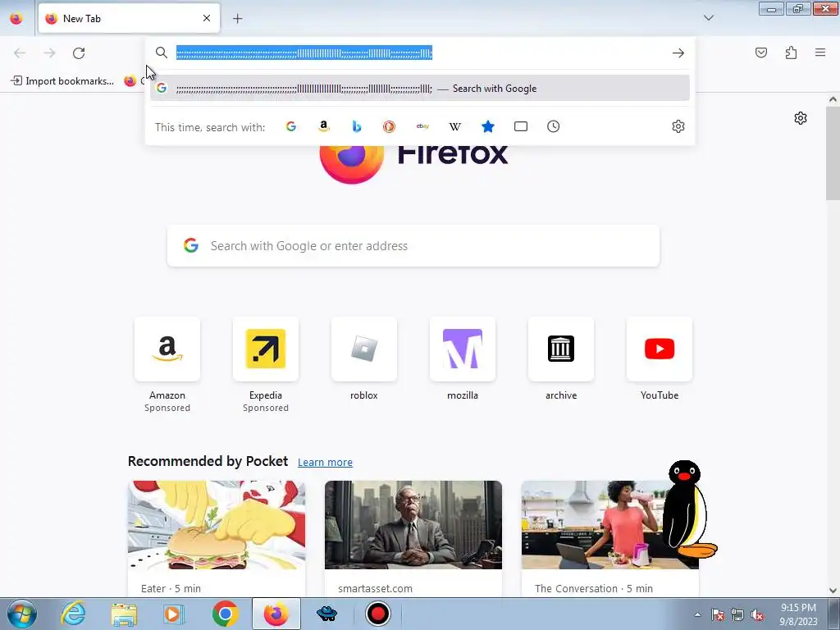Click the Search with Google page field
840x630 pixels.
coord(413,246)
